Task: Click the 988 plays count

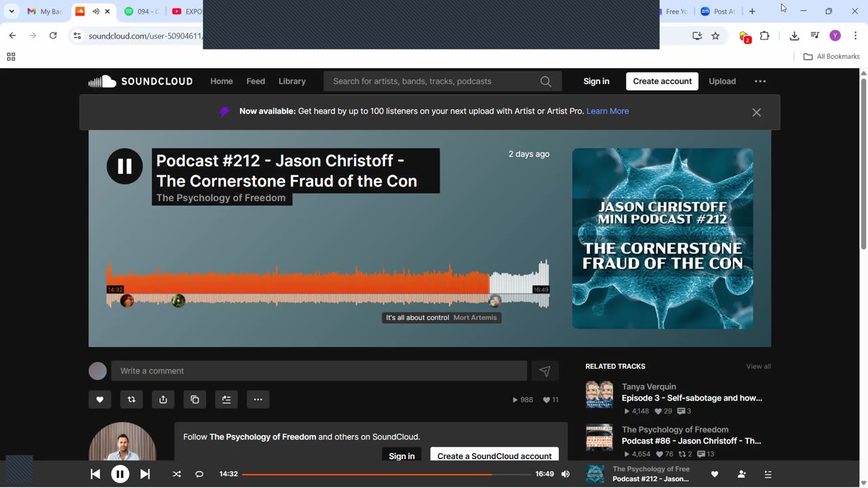Action: [x=522, y=400]
